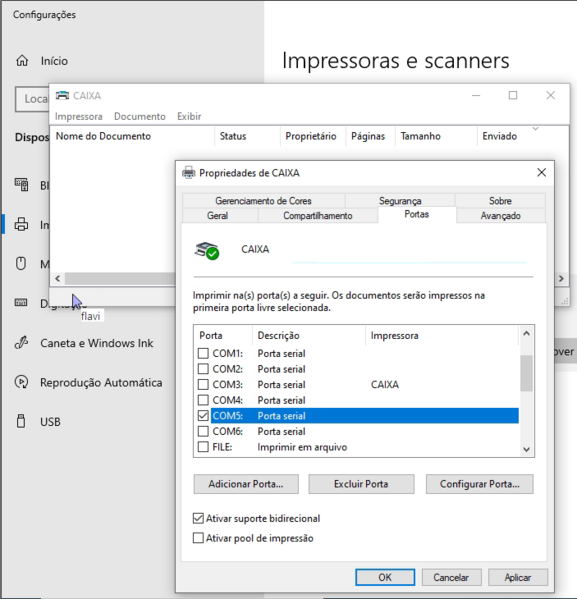
Task: Switch to the Segurança tab
Action: coord(400,201)
